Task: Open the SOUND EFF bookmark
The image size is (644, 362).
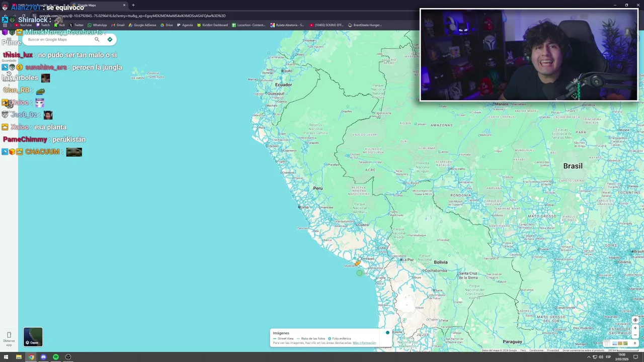Action: click(x=327, y=25)
